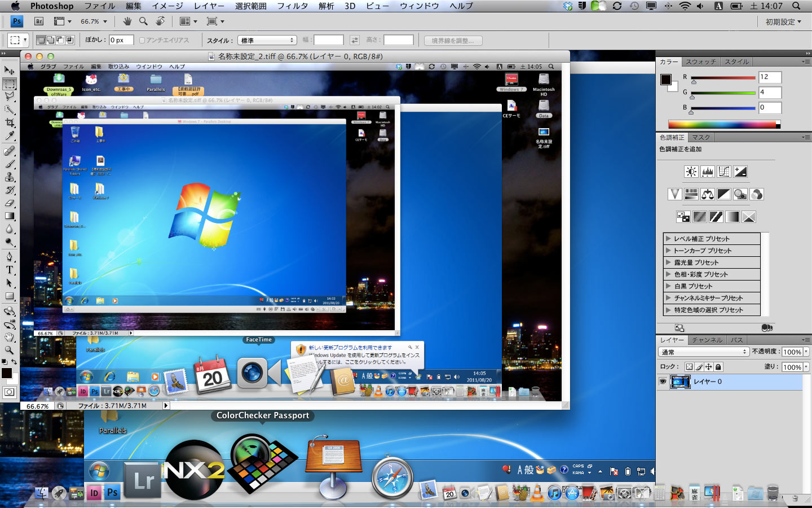This screenshot has width=812, height=508.
Task: Select the Rectangle shape tool
Action: click(10, 296)
